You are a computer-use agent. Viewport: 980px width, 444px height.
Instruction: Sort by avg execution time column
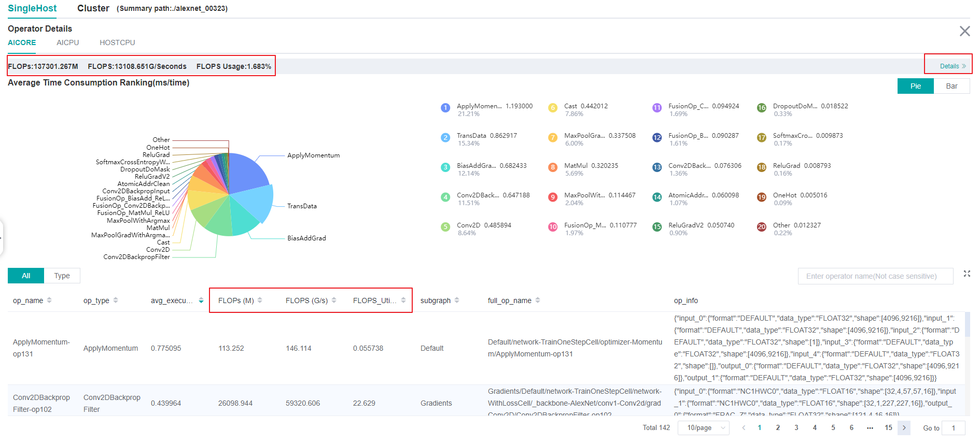pos(201,300)
